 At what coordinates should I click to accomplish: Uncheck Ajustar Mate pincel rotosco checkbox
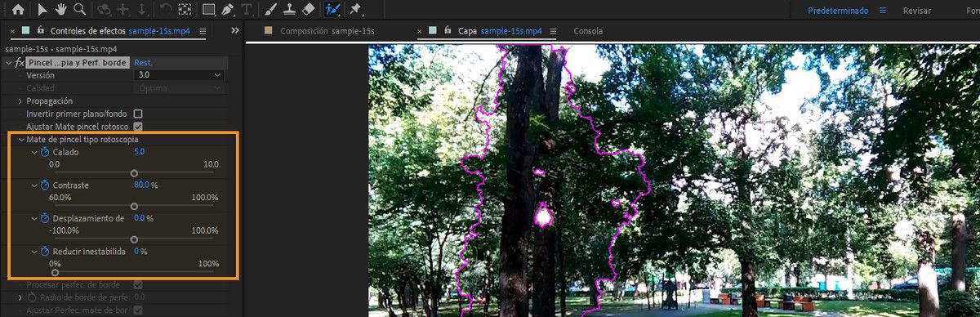tap(138, 127)
